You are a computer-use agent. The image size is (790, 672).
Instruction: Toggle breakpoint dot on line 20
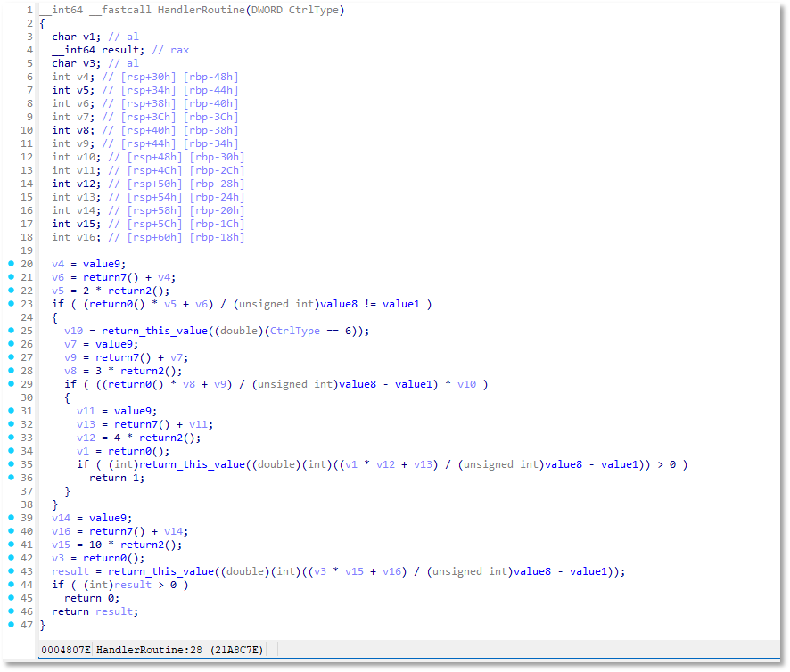point(10,264)
